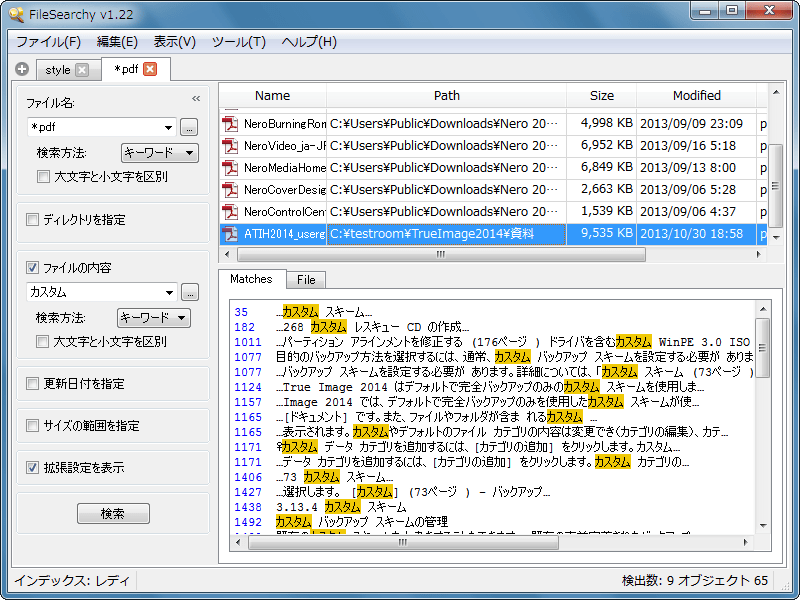Click the 検出数: 9 オブジェクト 65 status

[694, 580]
